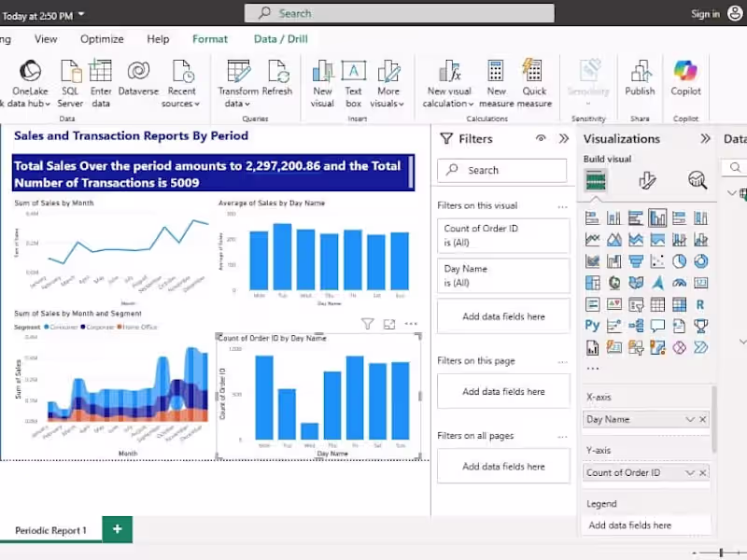Image resolution: width=747 pixels, height=560 pixels.
Task: Insert a Python visual
Action: click(592, 324)
